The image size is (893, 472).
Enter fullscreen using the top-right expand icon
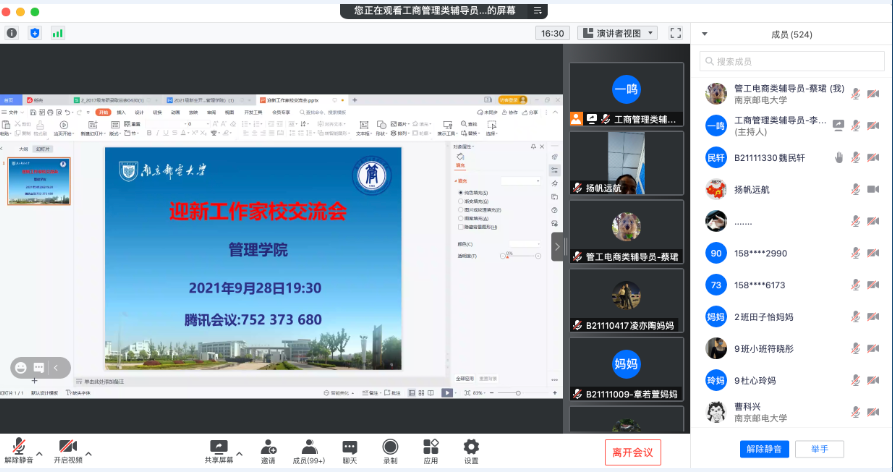(675, 33)
